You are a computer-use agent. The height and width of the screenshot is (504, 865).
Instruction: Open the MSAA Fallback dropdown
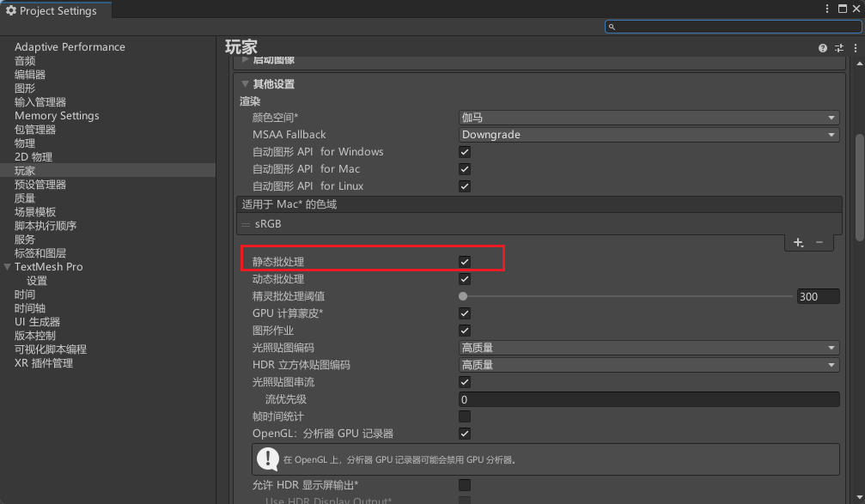649,135
